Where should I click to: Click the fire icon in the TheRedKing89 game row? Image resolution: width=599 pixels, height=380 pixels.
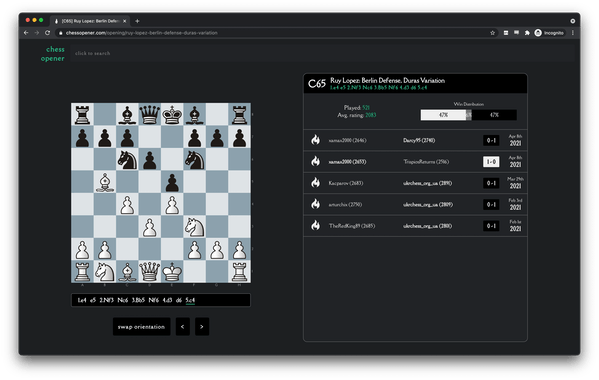pyautogui.click(x=315, y=226)
